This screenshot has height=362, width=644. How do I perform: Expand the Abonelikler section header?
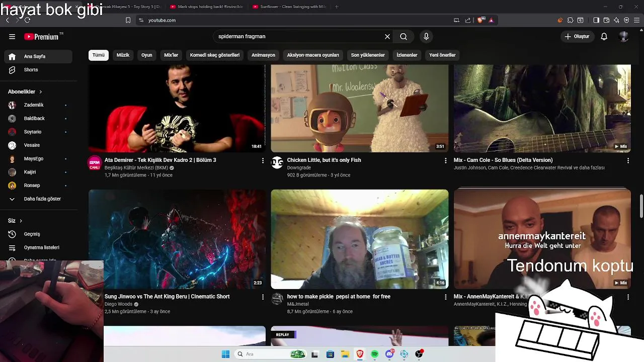[x=25, y=92]
